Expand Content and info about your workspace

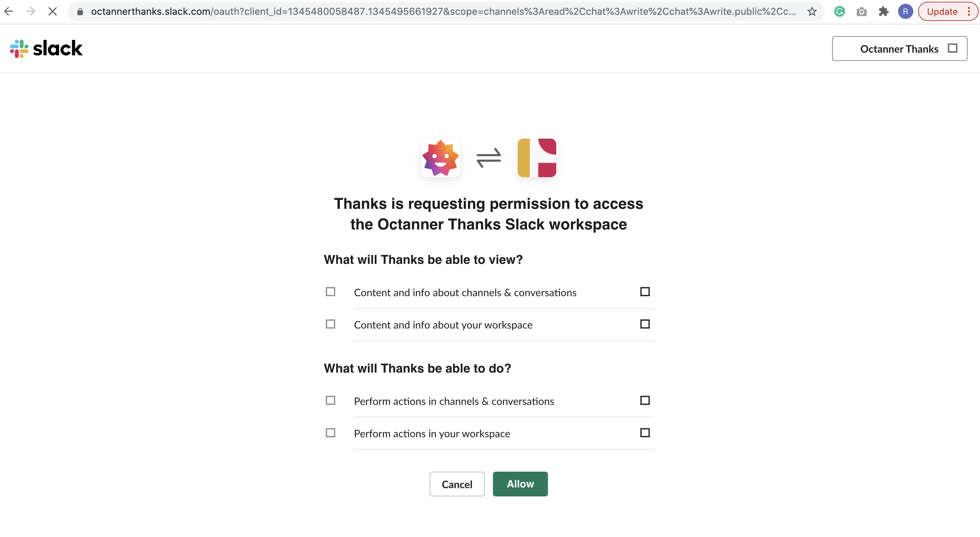pos(645,324)
